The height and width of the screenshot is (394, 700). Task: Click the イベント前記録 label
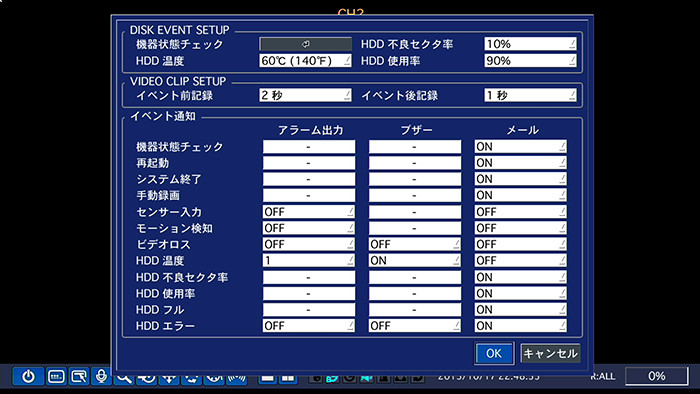174,95
